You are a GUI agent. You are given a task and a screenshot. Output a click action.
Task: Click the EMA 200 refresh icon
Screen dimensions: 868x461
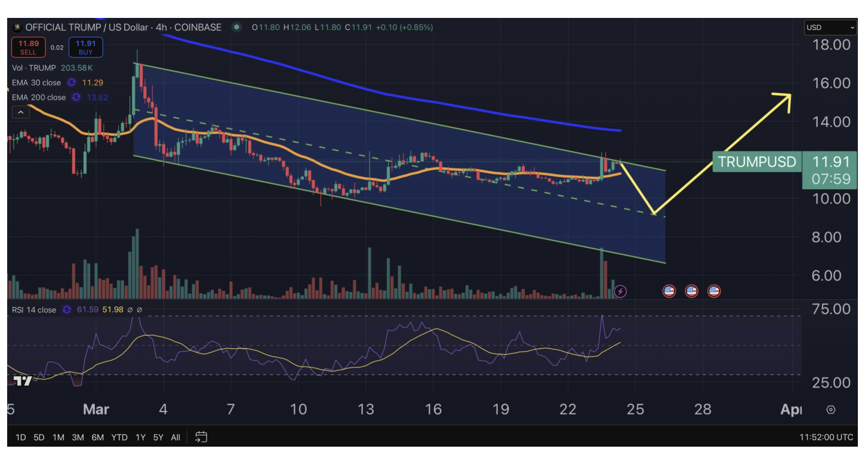pyautogui.click(x=76, y=97)
